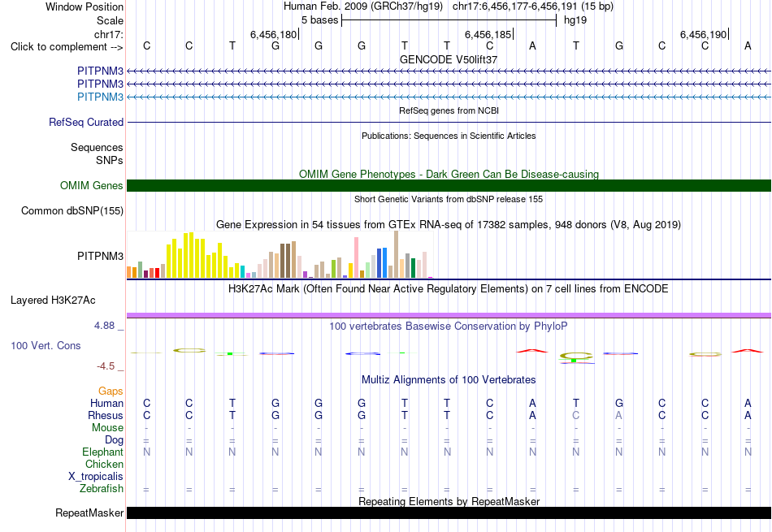The image size is (772, 532).
Task: Click the Zebrafish species row label
Action: point(102,489)
